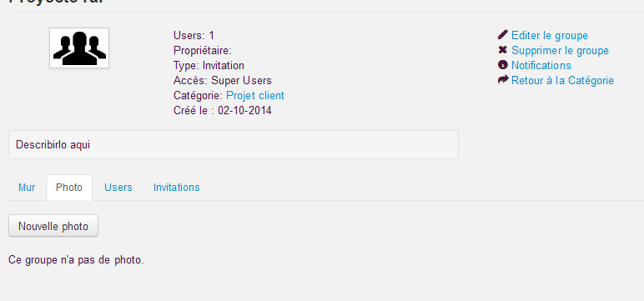The height and width of the screenshot is (301, 644).
Task: Click the Nouvelle photo button
Action: coord(53,226)
